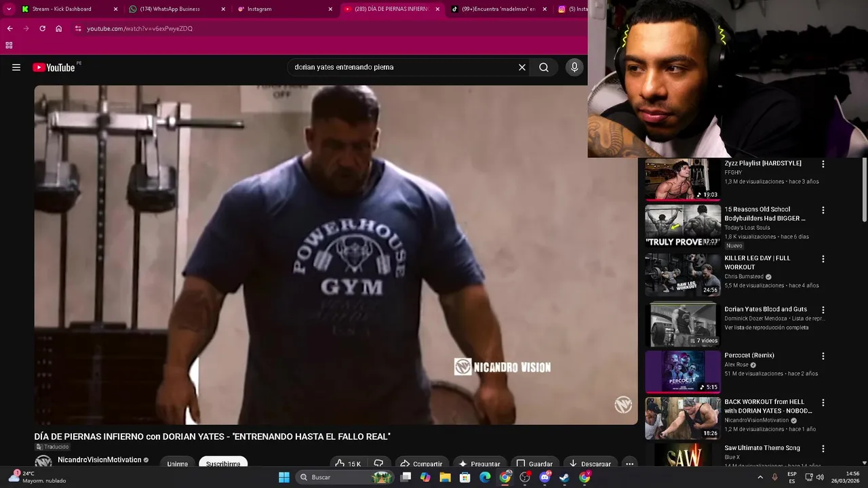
Task: Switch to the Instagram tab
Action: click(x=285, y=9)
